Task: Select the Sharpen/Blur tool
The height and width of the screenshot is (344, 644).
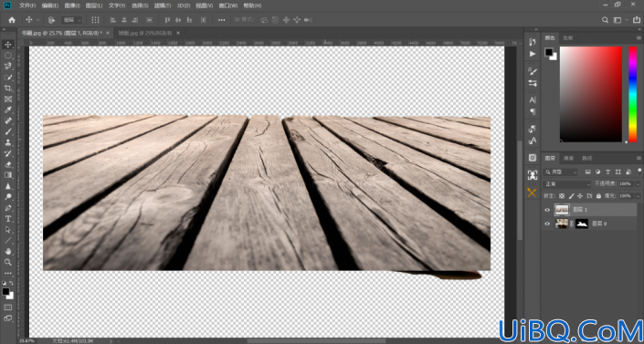Action: [x=8, y=186]
